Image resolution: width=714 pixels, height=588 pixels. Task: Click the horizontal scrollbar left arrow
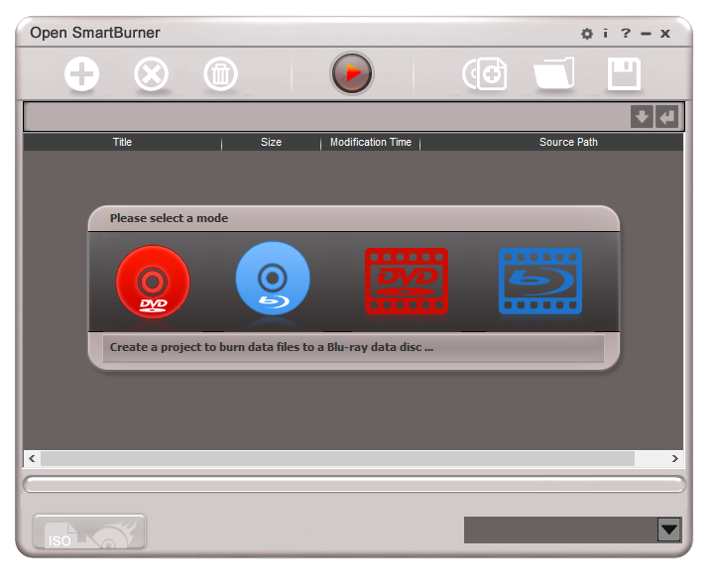point(32,459)
